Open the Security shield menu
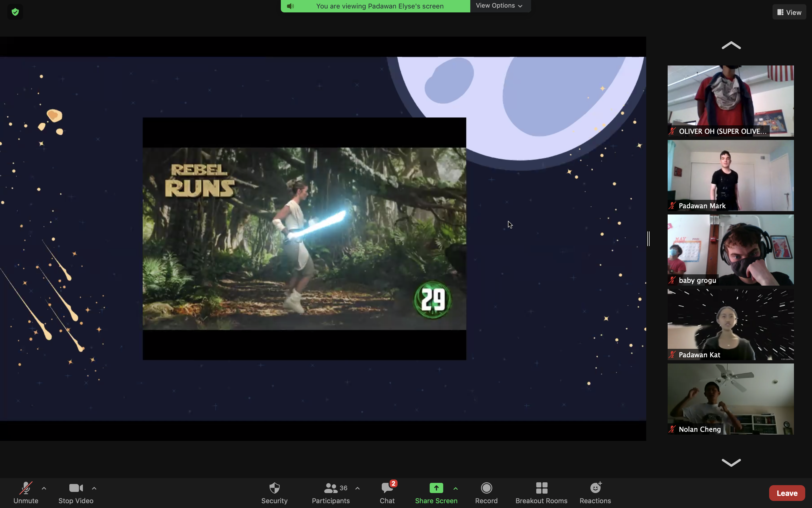812x508 pixels. 274,492
